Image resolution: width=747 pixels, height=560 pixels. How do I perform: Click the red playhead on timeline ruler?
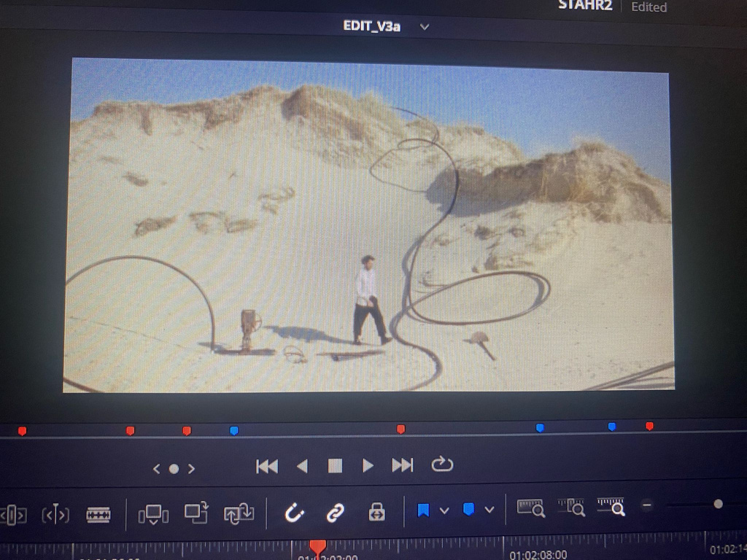(317, 546)
